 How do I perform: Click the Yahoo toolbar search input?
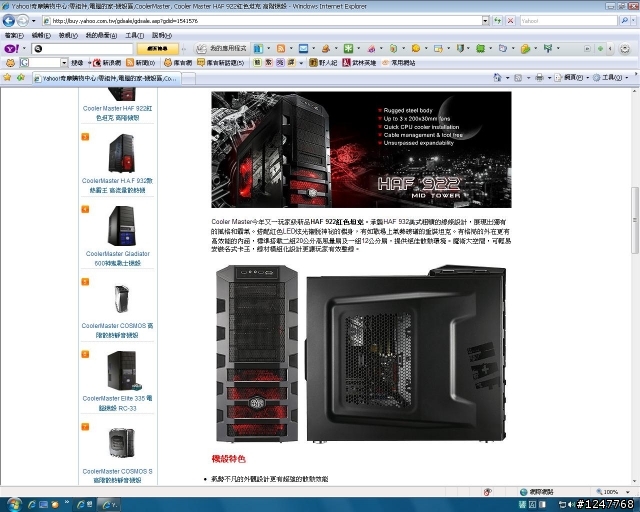82,49
